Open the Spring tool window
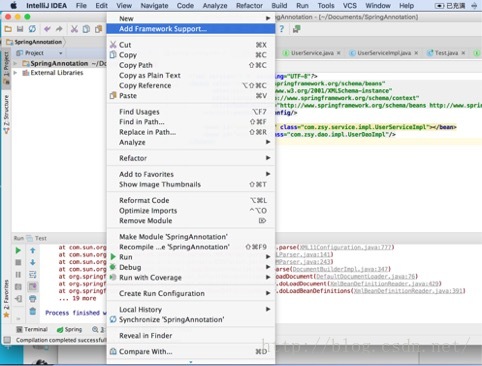This screenshot has height=366, width=482. tap(69, 329)
